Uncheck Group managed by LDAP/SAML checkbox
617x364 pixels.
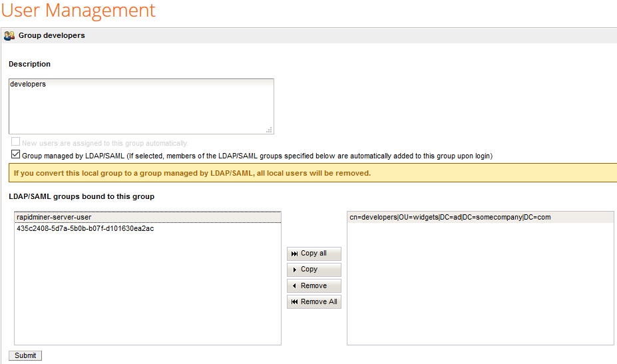[15, 154]
